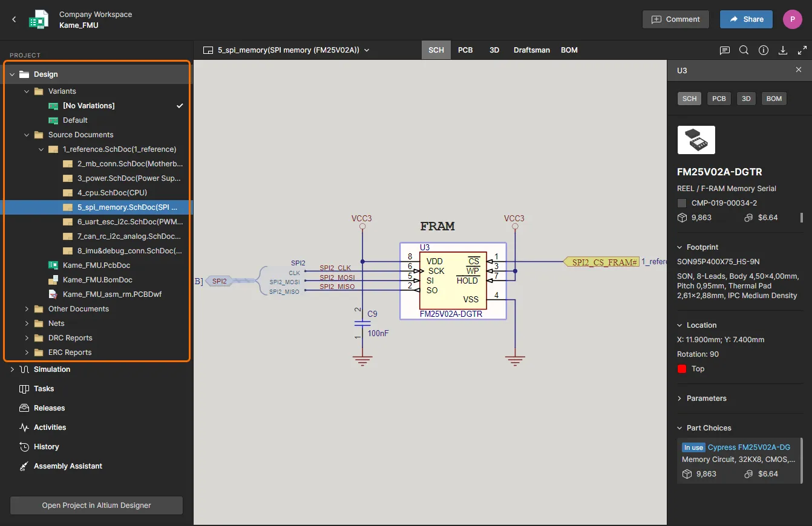The height and width of the screenshot is (526, 812).
Task: Select the [No Variations] variant
Action: click(88, 106)
